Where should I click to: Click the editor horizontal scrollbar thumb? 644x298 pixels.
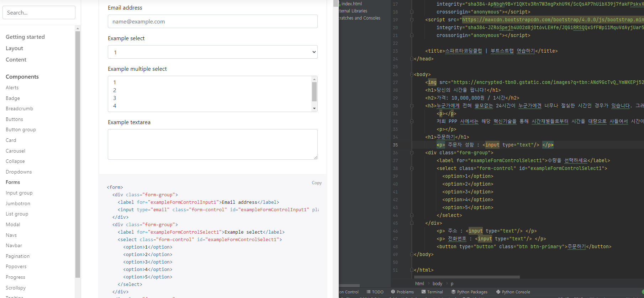[x=467, y=277]
